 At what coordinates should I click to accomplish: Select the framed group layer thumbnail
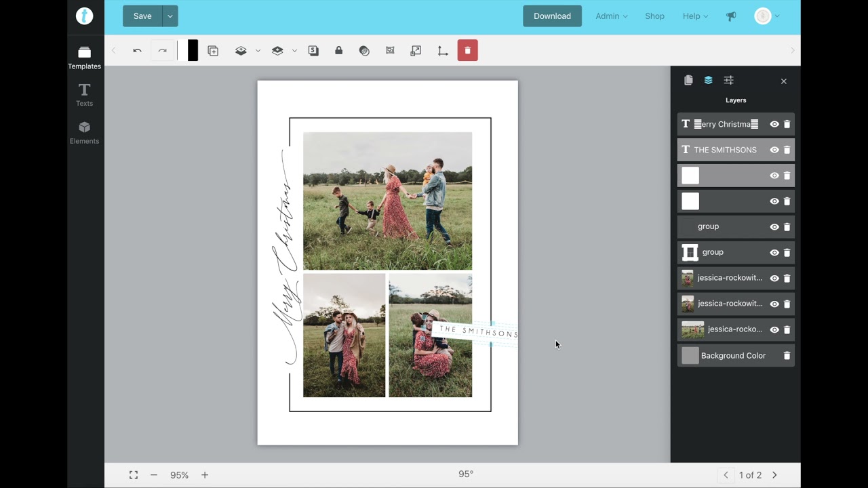click(x=690, y=252)
